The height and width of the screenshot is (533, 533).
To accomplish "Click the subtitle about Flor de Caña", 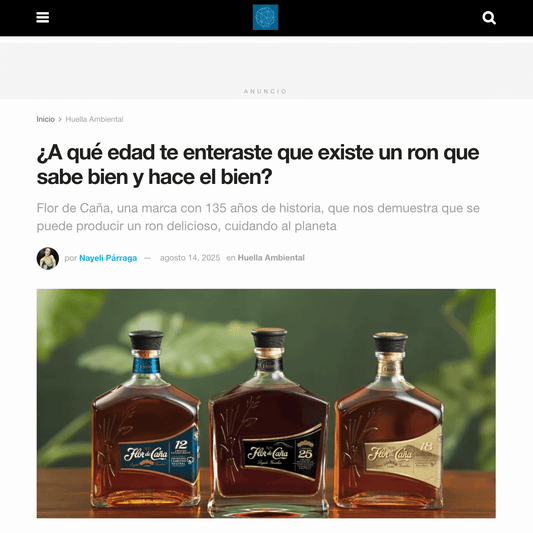I will [x=258, y=217].
